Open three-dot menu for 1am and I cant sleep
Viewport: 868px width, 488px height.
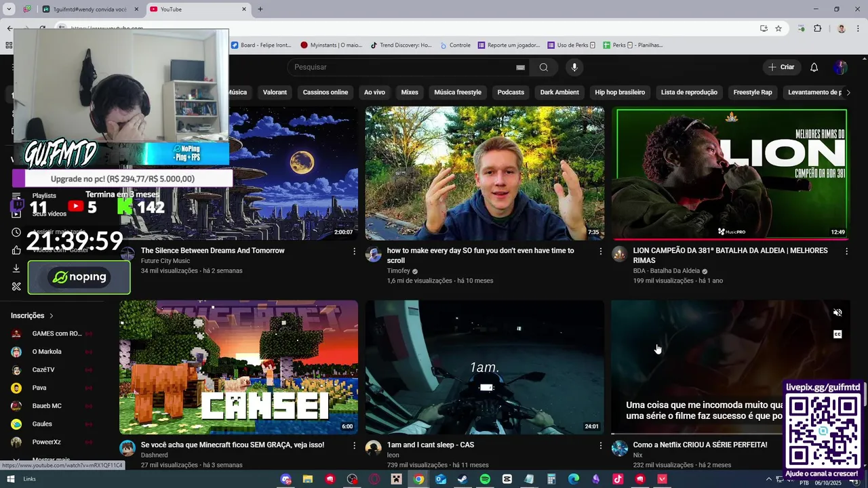[600, 445]
